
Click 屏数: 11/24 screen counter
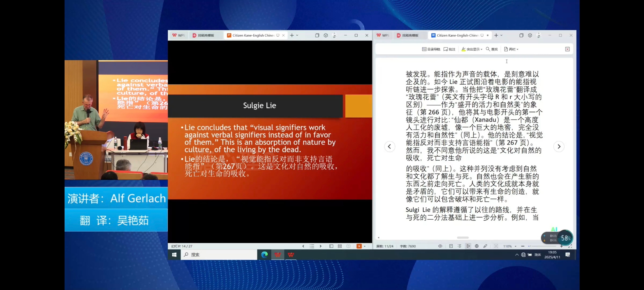point(385,246)
